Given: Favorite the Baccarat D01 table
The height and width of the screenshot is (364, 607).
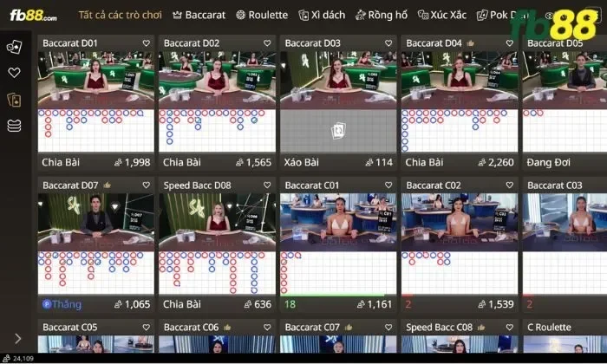Looking at the screenshot, I should [x=147, y=42].
